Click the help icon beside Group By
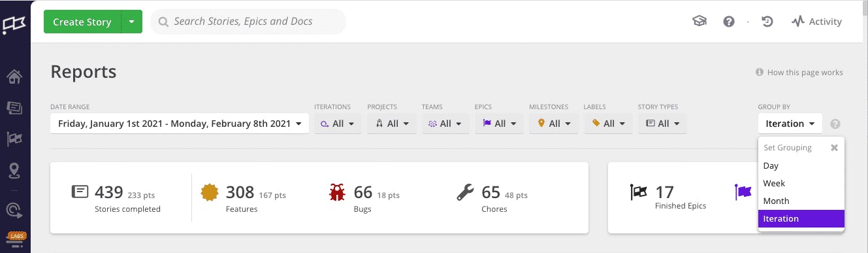Screen dimensions: 868x253 point(835,124)
